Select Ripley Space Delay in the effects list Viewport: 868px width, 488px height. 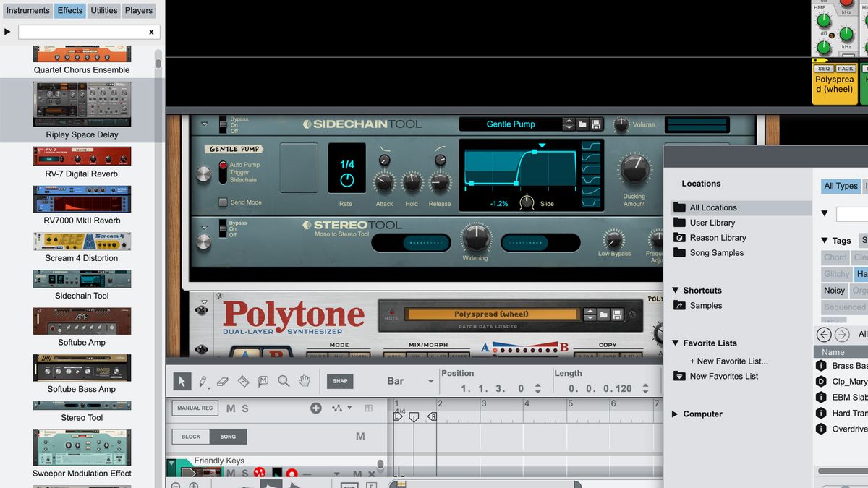pos(82,108)
